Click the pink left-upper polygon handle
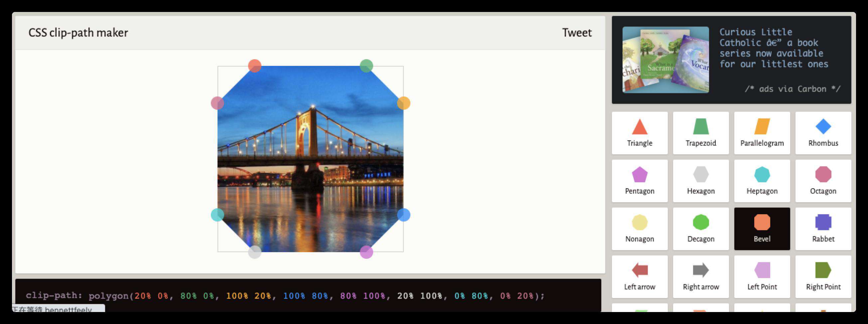The width and height of the screenshot is (868, 324). pos(217,103)
